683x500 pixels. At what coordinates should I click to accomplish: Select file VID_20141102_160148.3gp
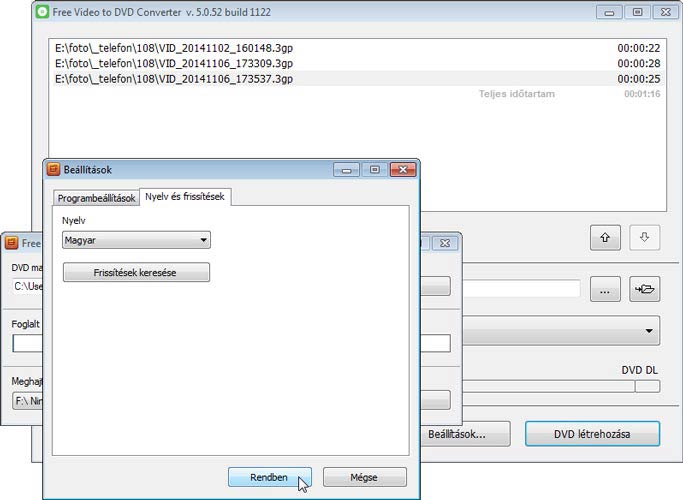(174, 48)
